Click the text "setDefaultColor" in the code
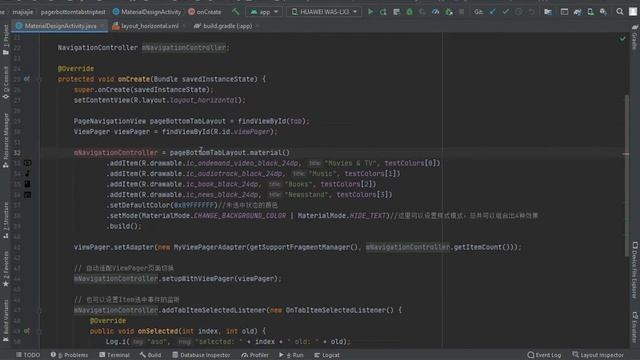The height and width of the screenshot is (360, 640). 140,205
